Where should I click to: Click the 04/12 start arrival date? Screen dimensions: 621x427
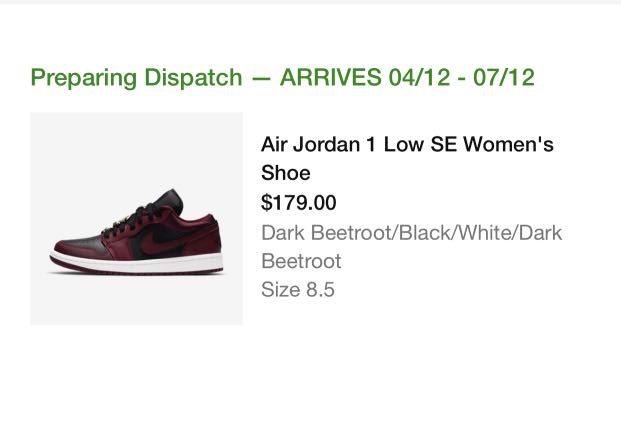pos(419,77)
